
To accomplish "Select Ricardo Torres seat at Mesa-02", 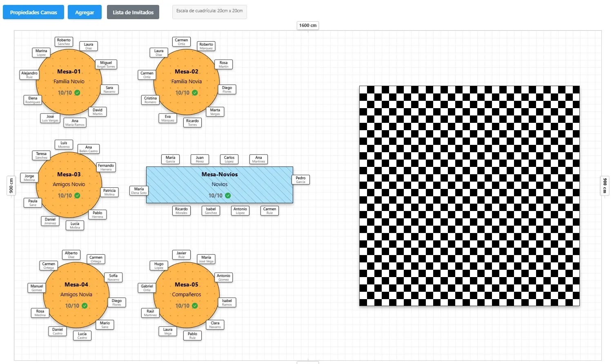I will tap(192, 122).
